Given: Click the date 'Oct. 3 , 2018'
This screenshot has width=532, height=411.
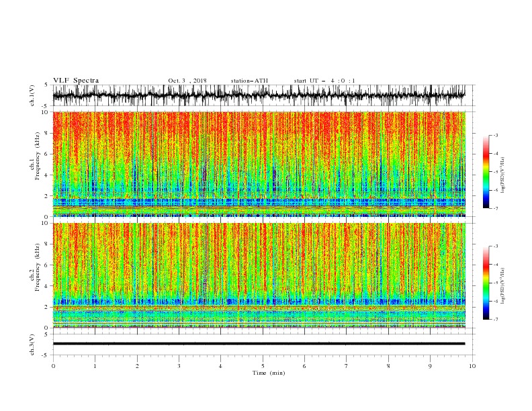Looking at the screenshot, I should click(187, 81).
